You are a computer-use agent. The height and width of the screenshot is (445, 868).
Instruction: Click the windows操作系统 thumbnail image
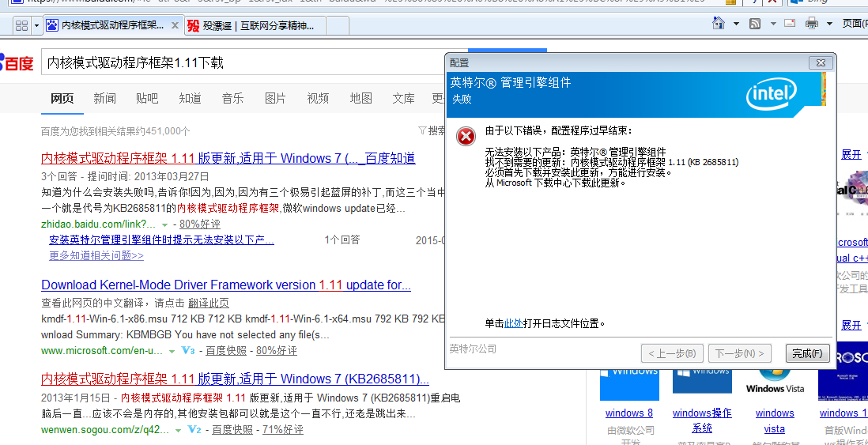coord(702,383)
